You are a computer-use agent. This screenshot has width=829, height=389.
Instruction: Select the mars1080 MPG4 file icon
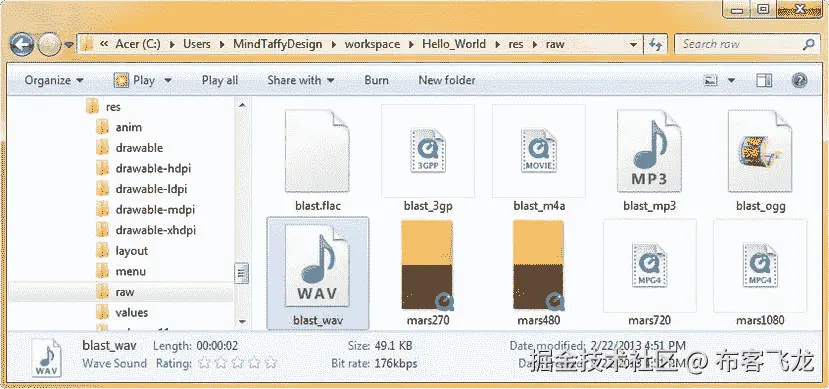(760, 266)
